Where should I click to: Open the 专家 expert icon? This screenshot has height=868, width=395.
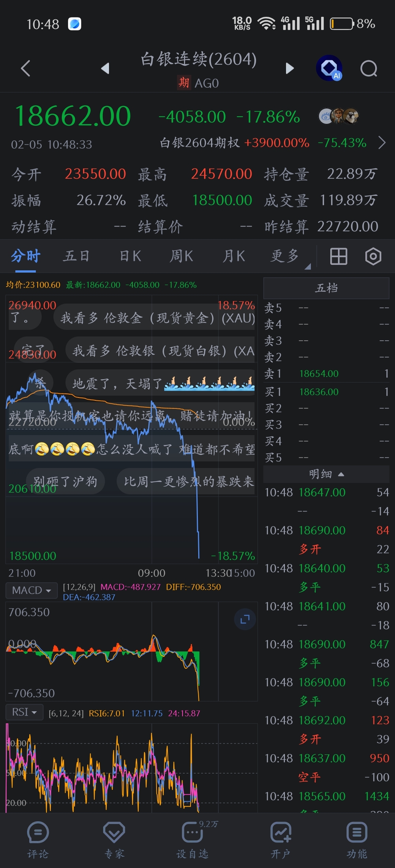(x=114, y=840)
